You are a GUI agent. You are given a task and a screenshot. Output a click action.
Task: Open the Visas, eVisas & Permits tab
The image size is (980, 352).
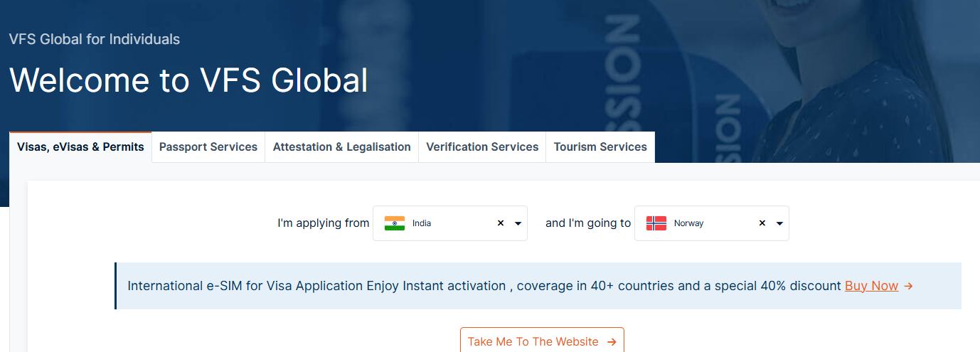point(80,147)
